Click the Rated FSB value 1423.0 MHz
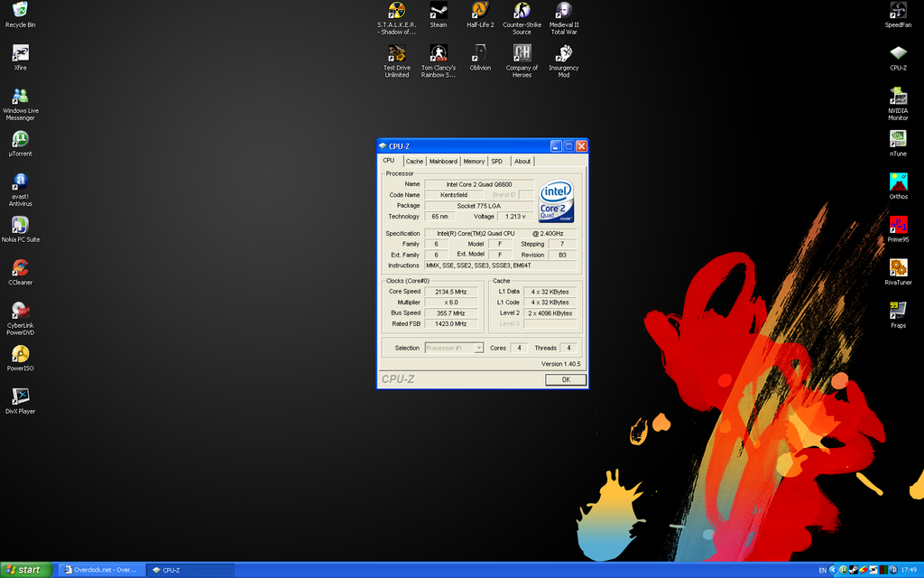This screenshot has height=578, width=924. pyautogui.click(x=451, y=324)
